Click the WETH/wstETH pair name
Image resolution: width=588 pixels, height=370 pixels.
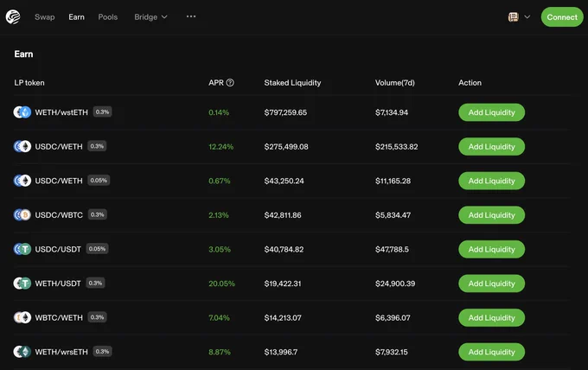point(61,112)
